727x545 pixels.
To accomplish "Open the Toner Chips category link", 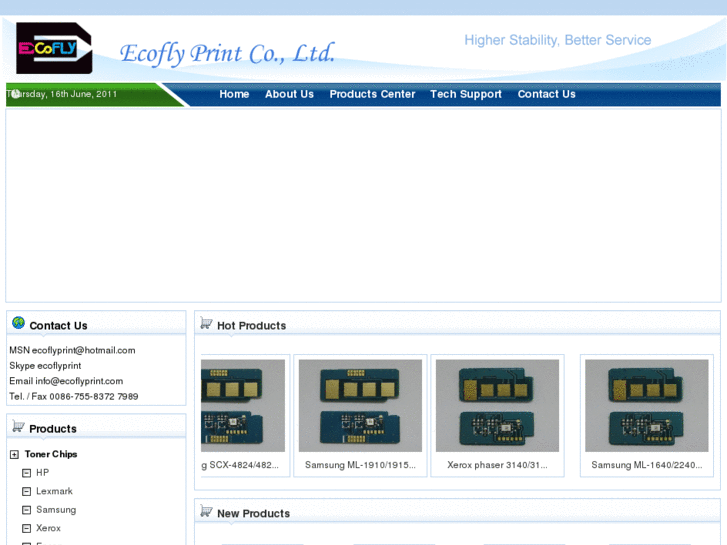I will coord(51,454).
